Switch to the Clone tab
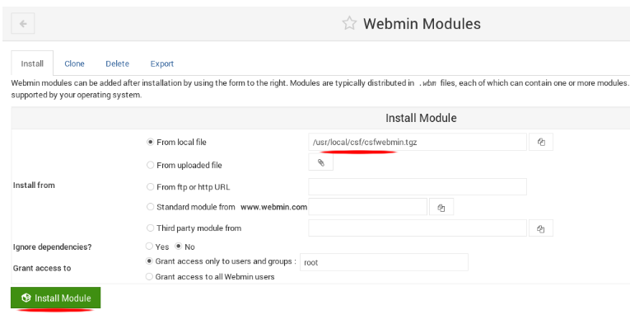The height and width of the screenshot is (324, 644). (74, 63)
